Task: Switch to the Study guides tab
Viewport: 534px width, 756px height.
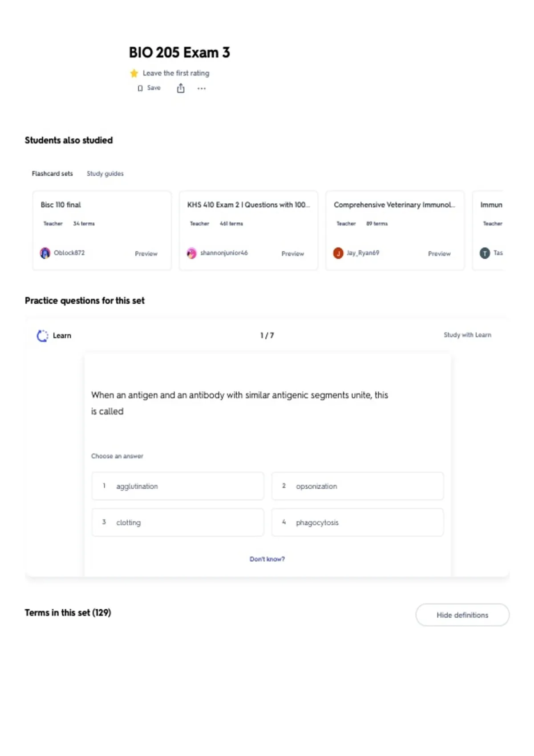Action: point(105,173)
